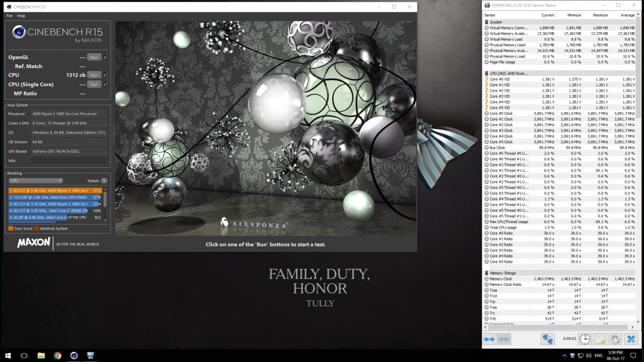Toggle the CPU (Single Core) test checkbox

[x=105, y=84]
